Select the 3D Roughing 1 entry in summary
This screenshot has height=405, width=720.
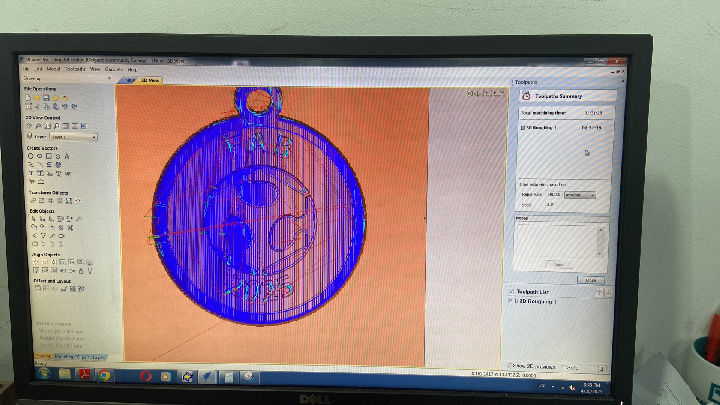(561, 128)
